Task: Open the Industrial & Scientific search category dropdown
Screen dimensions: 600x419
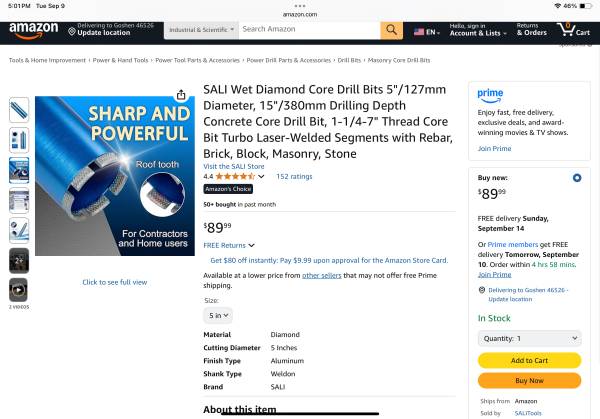Action: [201, 30]
